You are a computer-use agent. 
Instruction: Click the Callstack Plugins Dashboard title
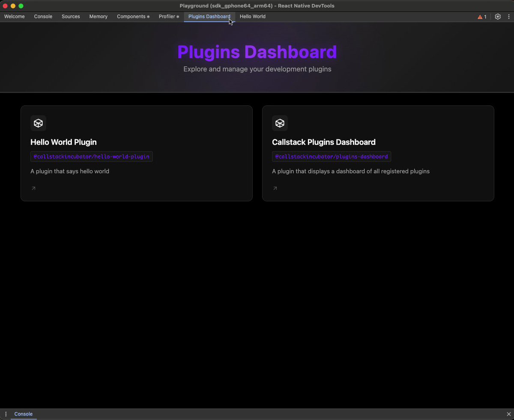[324, 142]
